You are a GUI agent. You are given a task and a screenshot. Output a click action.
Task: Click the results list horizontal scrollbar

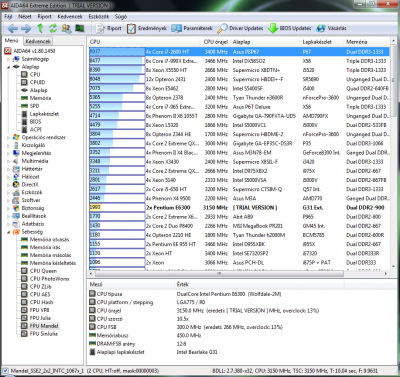pyautogui.click(x=219, y=273)
